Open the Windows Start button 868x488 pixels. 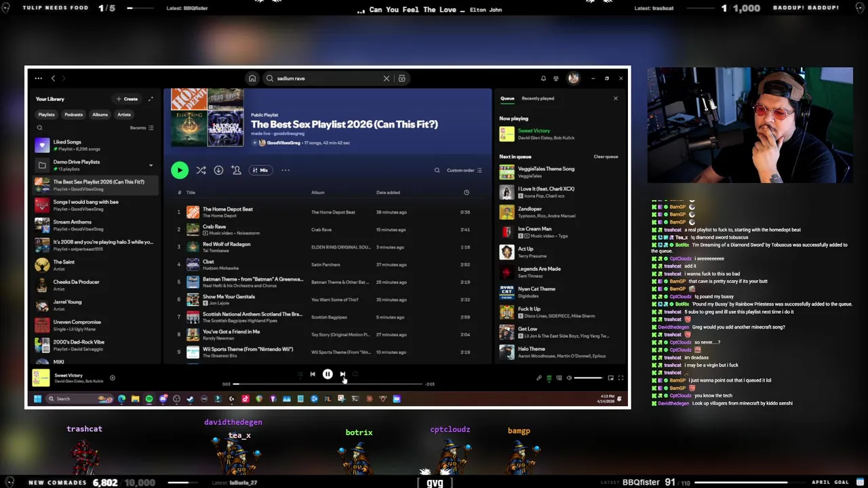pyautogui.click(x=37, y=399)
